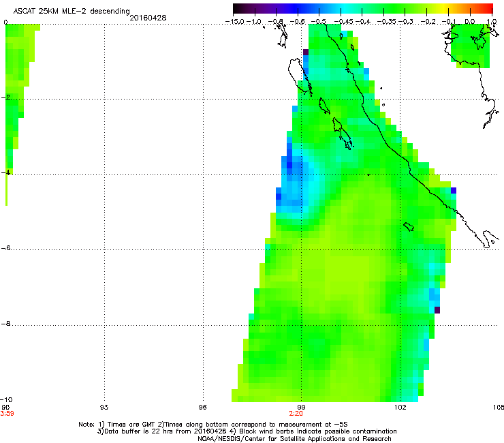Click the colorbar label "-0.5"

319,22
